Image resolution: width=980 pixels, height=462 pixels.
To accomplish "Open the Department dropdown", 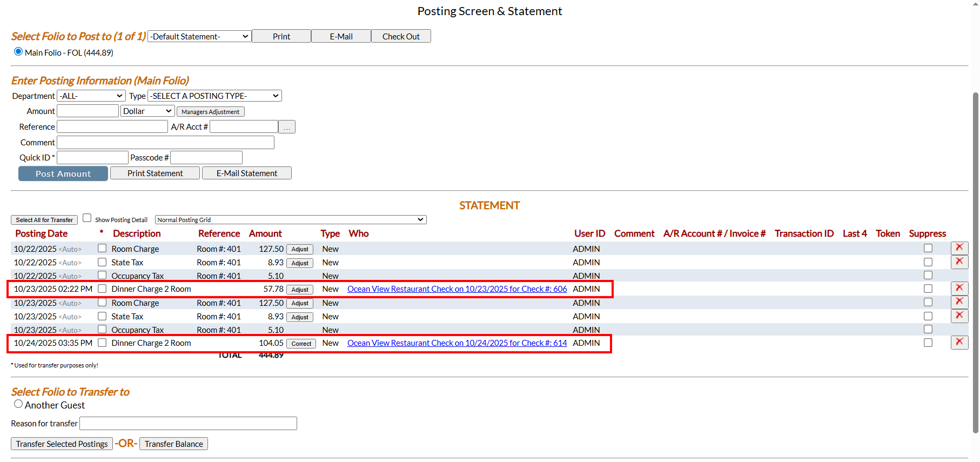I will point(91,96).
